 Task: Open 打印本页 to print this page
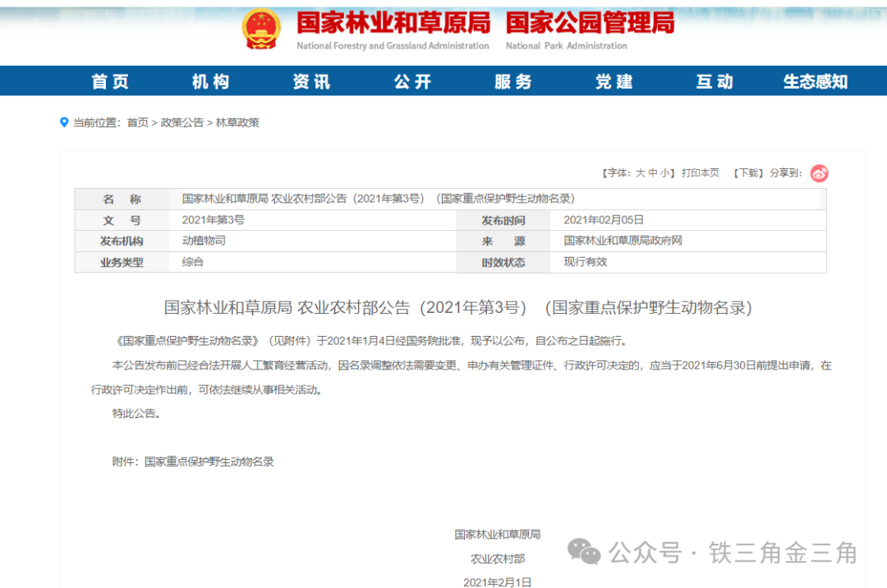702,172
